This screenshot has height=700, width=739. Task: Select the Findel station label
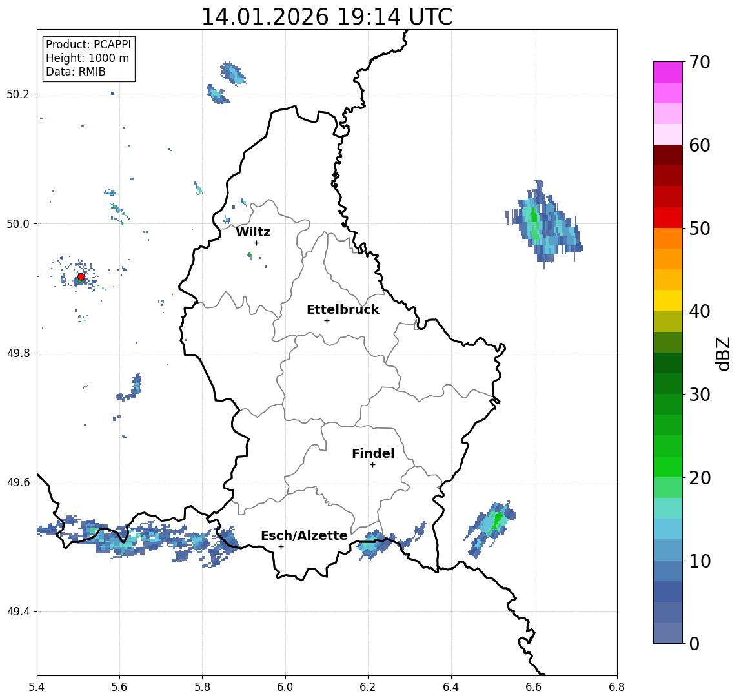pyautogui.click(x=373, y=453)
